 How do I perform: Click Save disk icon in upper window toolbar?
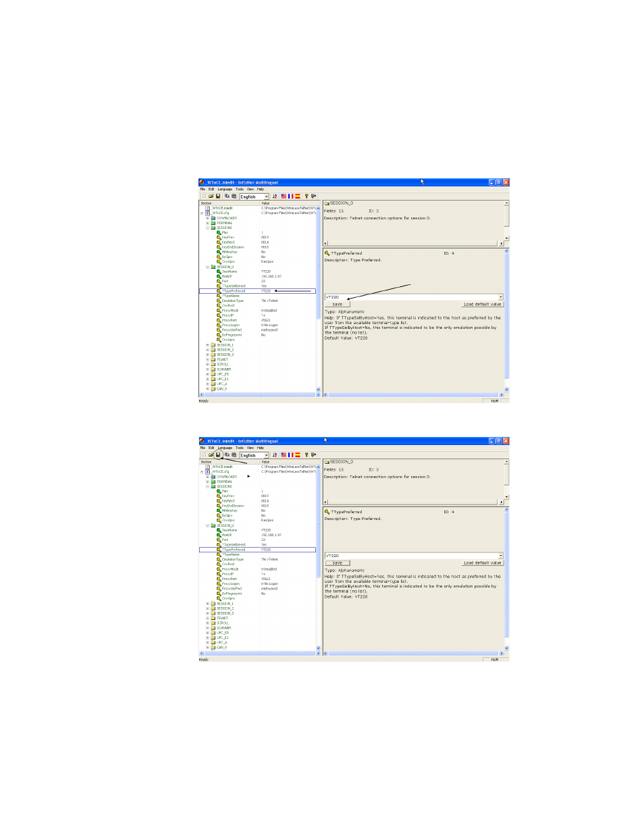pyautogui.click(x=218, y=197)
